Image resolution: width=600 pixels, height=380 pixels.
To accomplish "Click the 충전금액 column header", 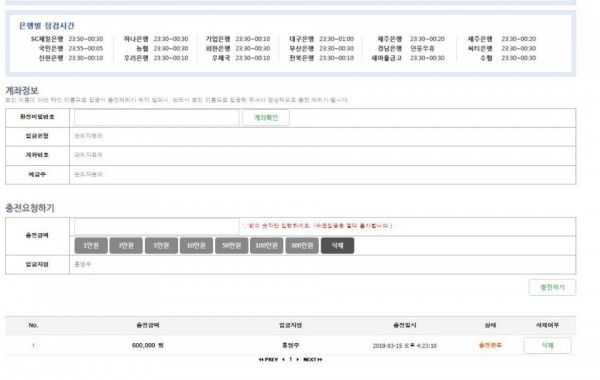I will pyautogui.click(x=148, y=325).
